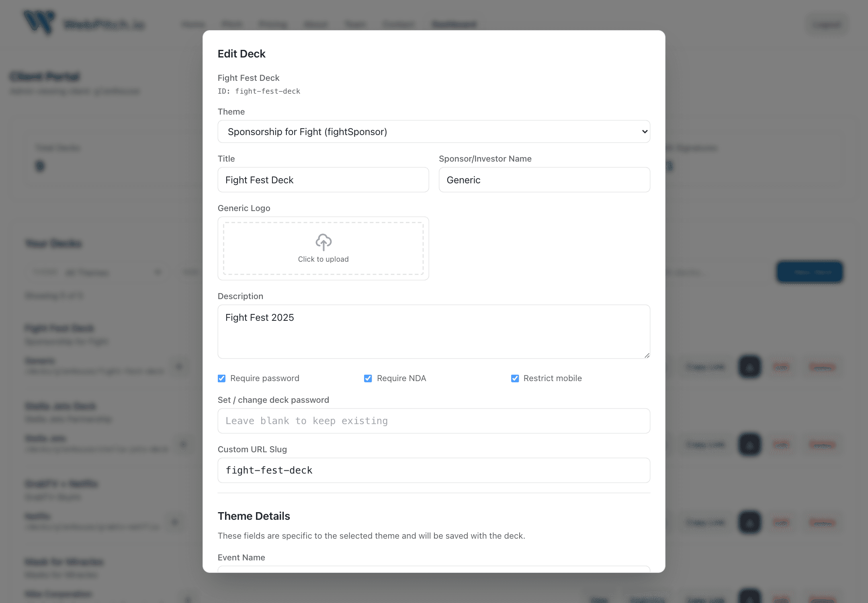Click the cloud upload icon in Generic Logo area
Viewport: 868px width, 603px height.
click(x=323, y=242)
